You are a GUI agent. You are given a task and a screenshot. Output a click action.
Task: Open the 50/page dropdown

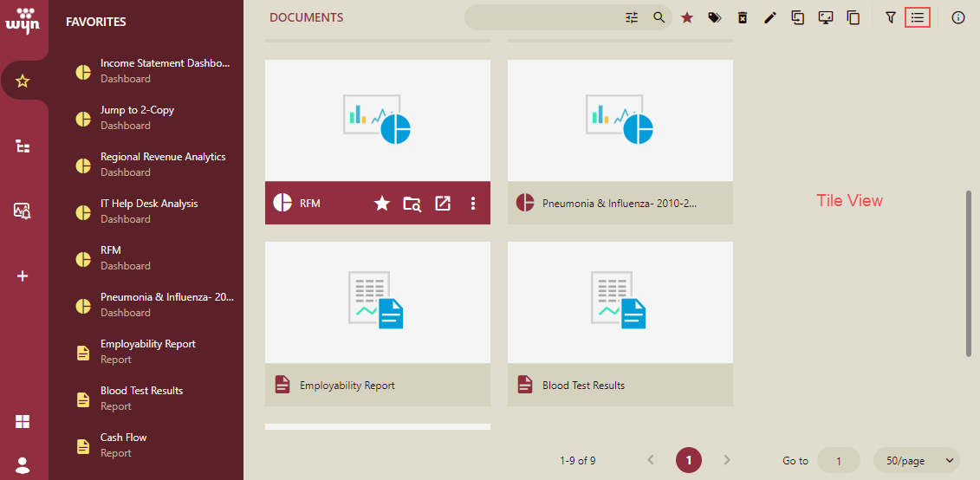click(x=917, y=460)
